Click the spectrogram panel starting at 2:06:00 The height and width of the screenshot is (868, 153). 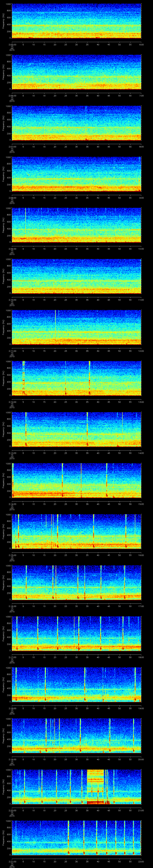coord(76,72)
